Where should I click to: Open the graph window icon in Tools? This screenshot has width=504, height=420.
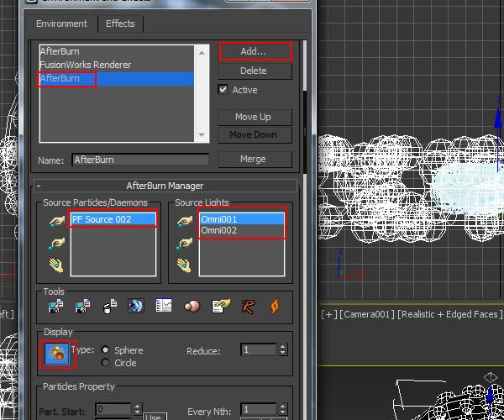tap(164, 306)
